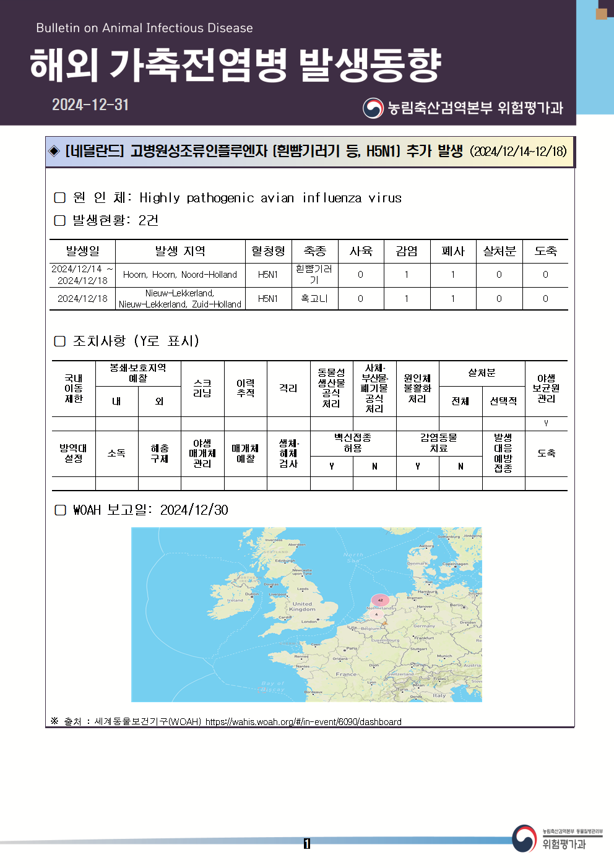Image resolution: width=614 pixels, height=868 pixels.
Task: Click the Nieuw-Lekkerland, Zuid-Holland location cell
Action: pyautogui.click(x=180, y=299)
